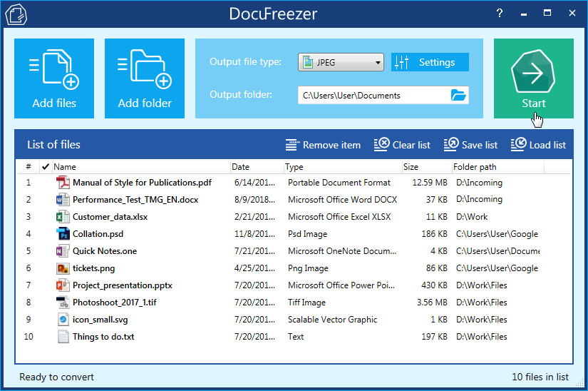The image size is (588, 391).
Task: Click the window resize grip
Action: pos(579,382)
